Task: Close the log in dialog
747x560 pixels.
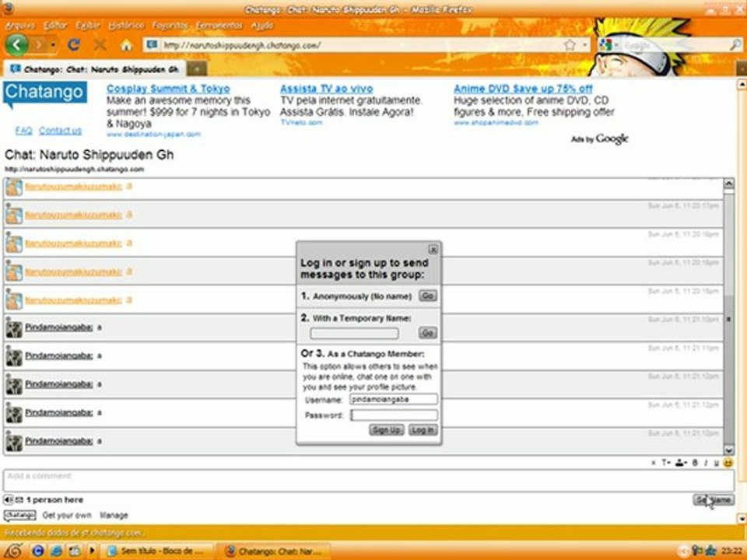Action: click(433, 250)
